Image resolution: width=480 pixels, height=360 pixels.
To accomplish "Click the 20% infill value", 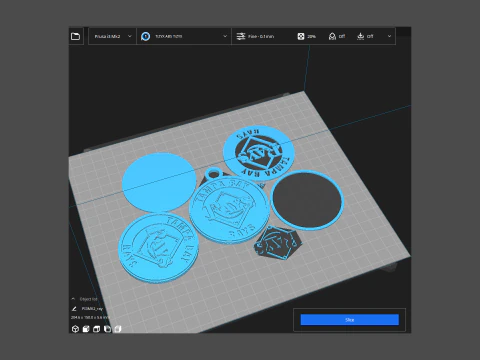I will point(311,36).
